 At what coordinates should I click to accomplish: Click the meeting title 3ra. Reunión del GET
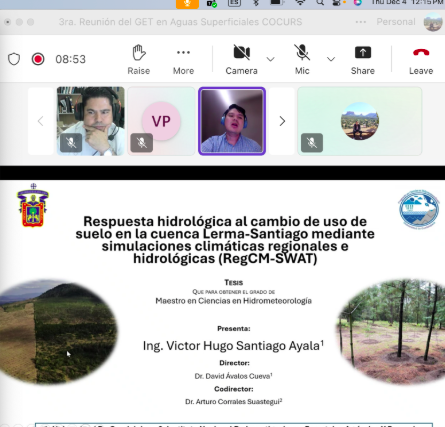point(180,22)
